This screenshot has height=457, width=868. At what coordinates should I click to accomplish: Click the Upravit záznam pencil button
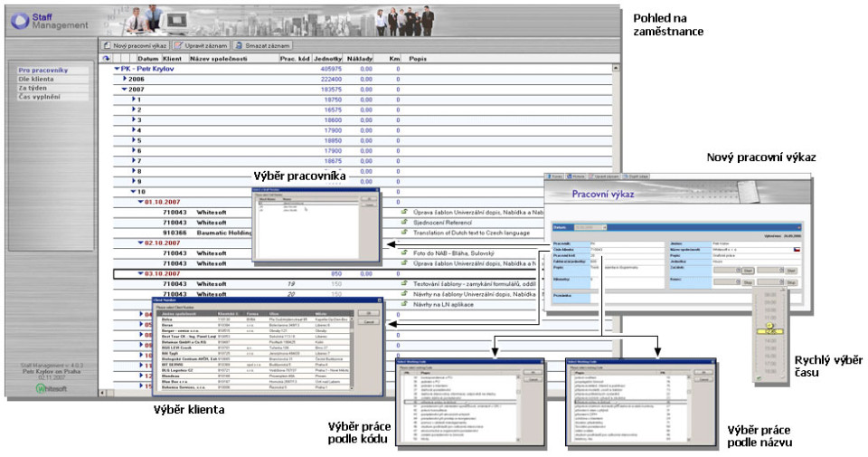coord(199,44)
